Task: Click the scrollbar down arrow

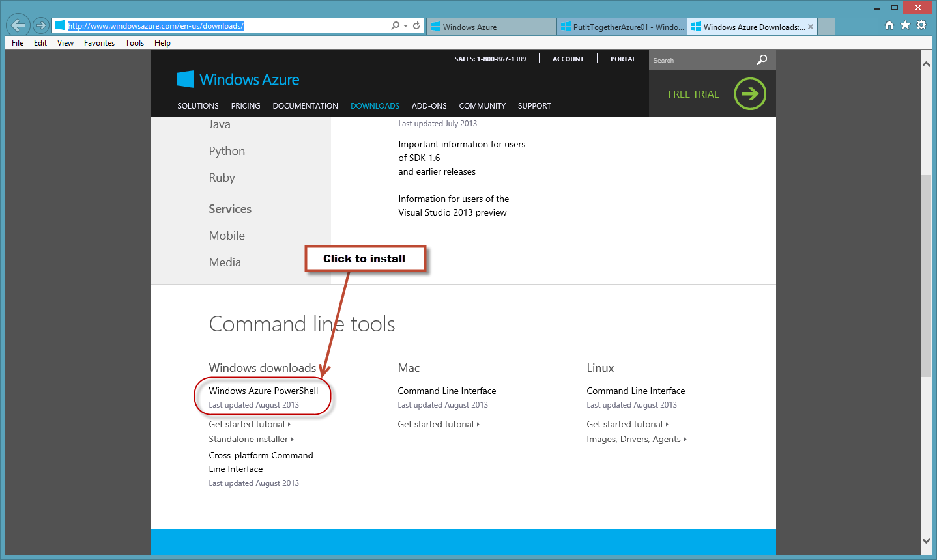Action: (926, 540)
